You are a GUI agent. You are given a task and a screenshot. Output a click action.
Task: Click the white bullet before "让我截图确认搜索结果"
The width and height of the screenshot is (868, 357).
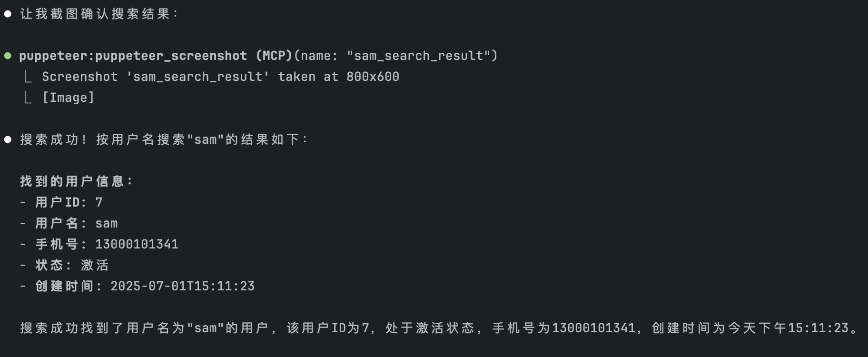point(8,14)
